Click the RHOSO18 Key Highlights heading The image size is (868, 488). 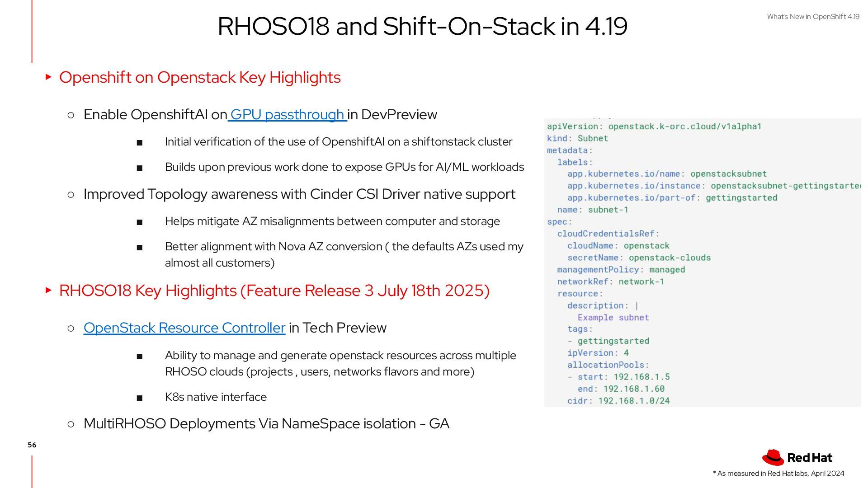click(274, 291)
